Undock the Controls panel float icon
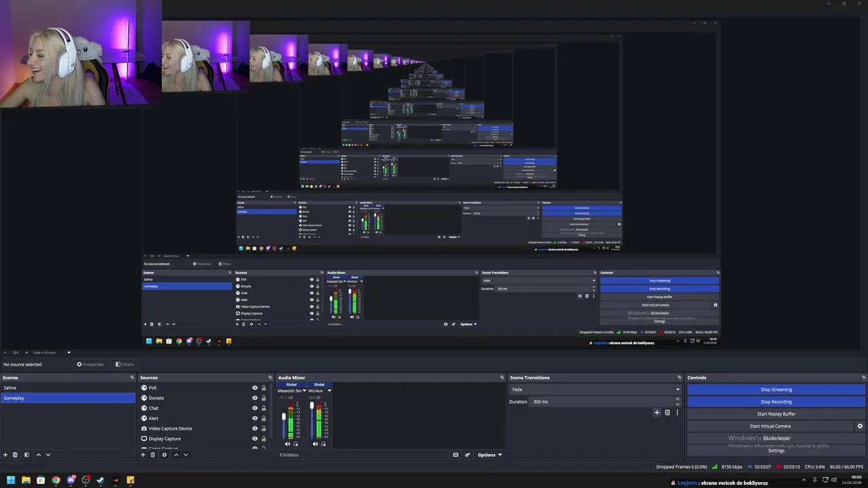 [x=864, y=378]
